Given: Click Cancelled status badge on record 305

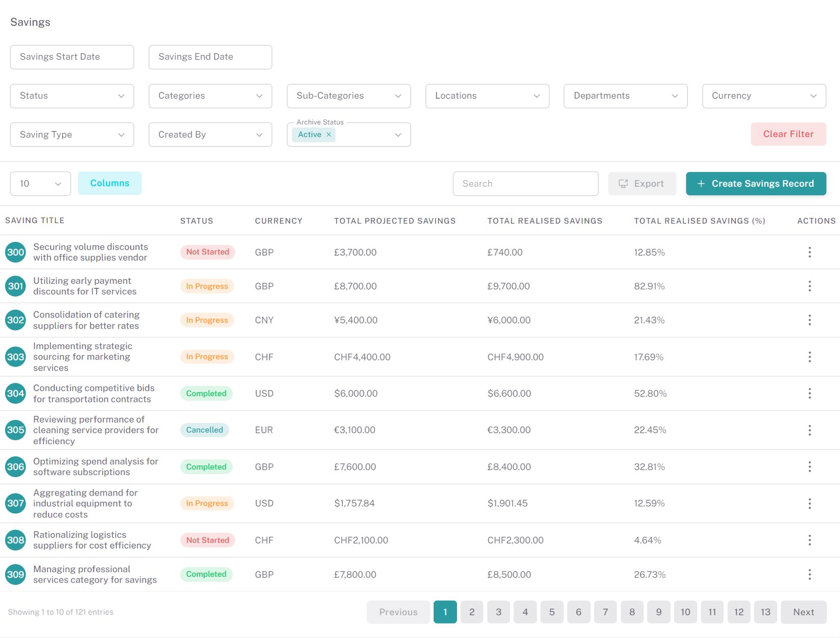Looking at the screenshot, I should point(204,430).
